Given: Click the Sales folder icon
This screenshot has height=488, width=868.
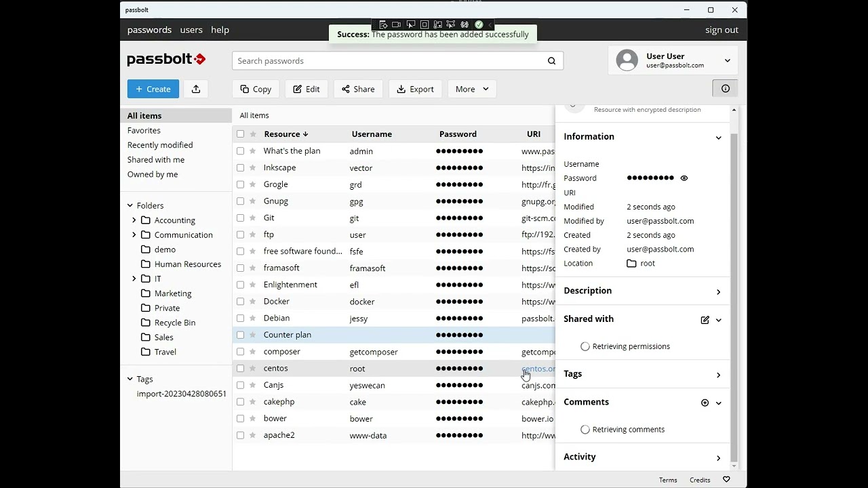Looking at the screenshot, I should (x=146, y=338).
